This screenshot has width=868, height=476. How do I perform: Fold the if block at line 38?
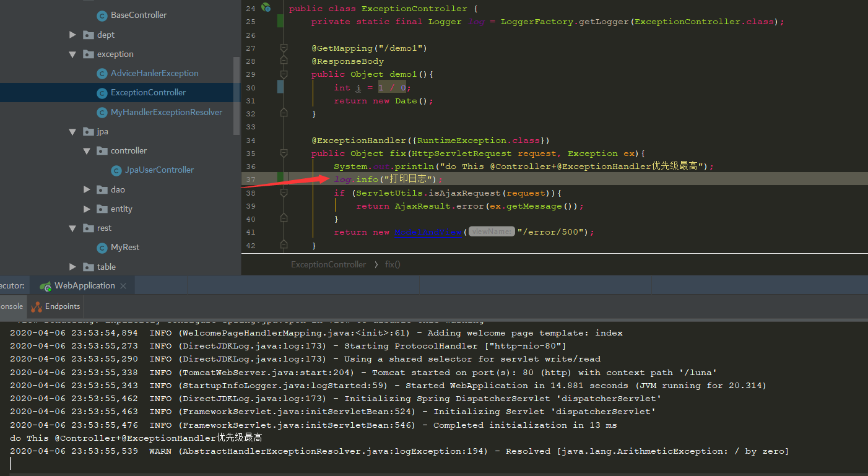pos(284,193)
